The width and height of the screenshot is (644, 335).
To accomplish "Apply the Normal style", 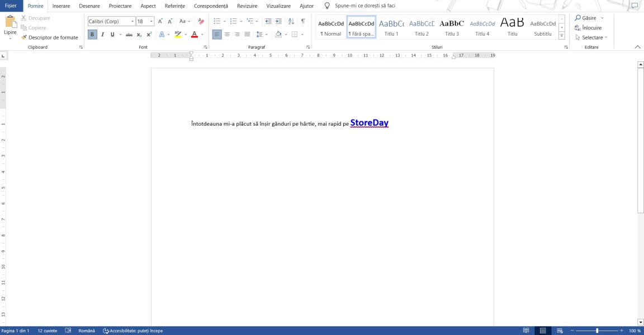I will point(331,27).
